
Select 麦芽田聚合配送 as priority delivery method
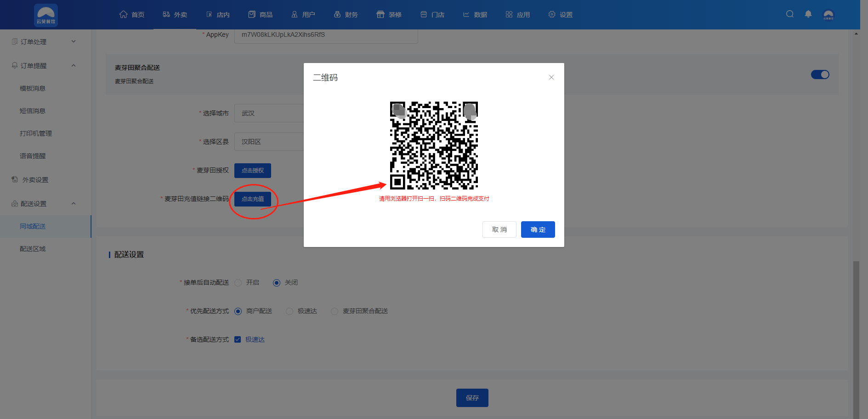point(335,311)
